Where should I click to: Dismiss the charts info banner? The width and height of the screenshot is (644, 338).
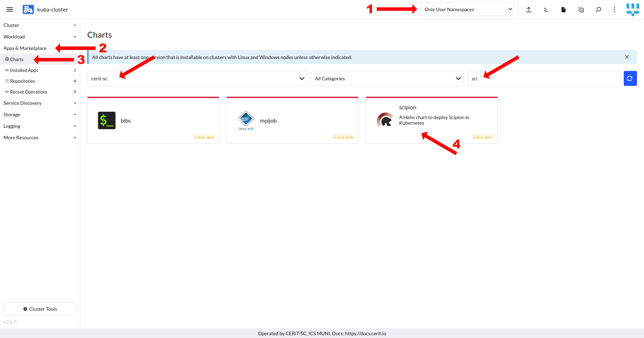627,57
